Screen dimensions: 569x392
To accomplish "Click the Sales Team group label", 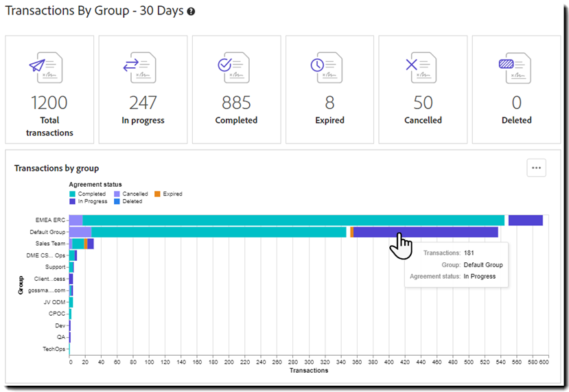I will coord(50,244).
